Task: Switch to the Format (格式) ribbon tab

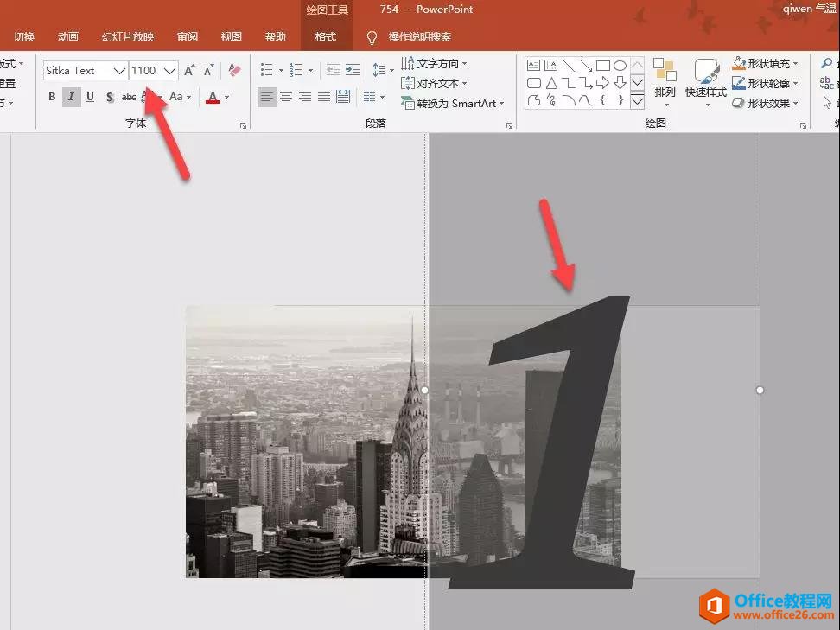Action: pos(326,37)
